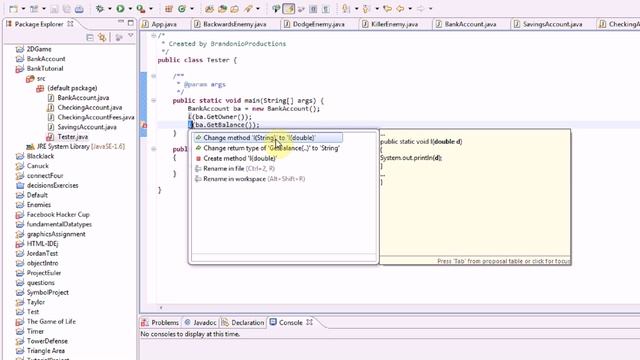Viewport: 640px width, 360px height.
Task: Maximize the Package Explorer panel
Action: coord(131,23)
